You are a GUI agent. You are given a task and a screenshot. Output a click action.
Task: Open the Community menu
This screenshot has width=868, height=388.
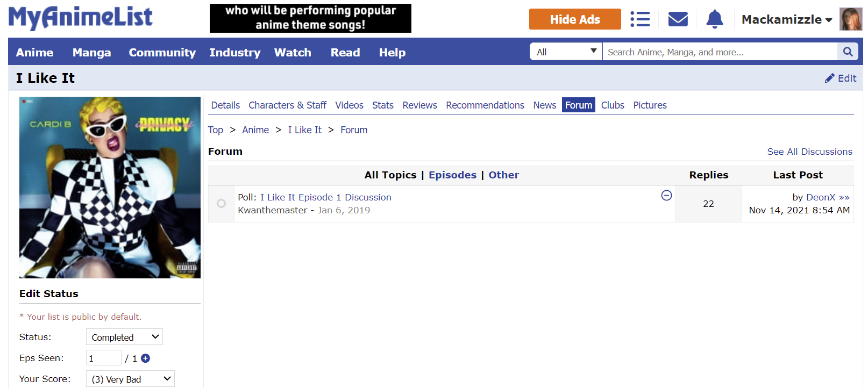(162, 52)
